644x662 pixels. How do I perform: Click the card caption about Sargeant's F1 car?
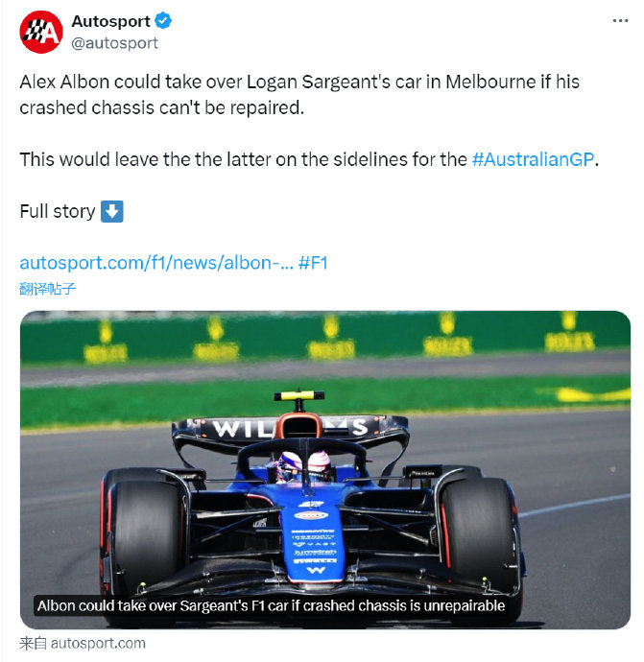(x=271, y=605)
